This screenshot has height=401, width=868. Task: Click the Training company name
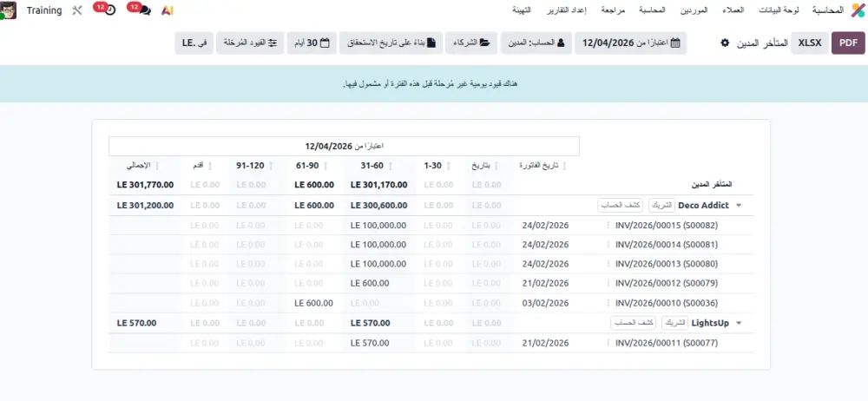(x=44, y=10)
